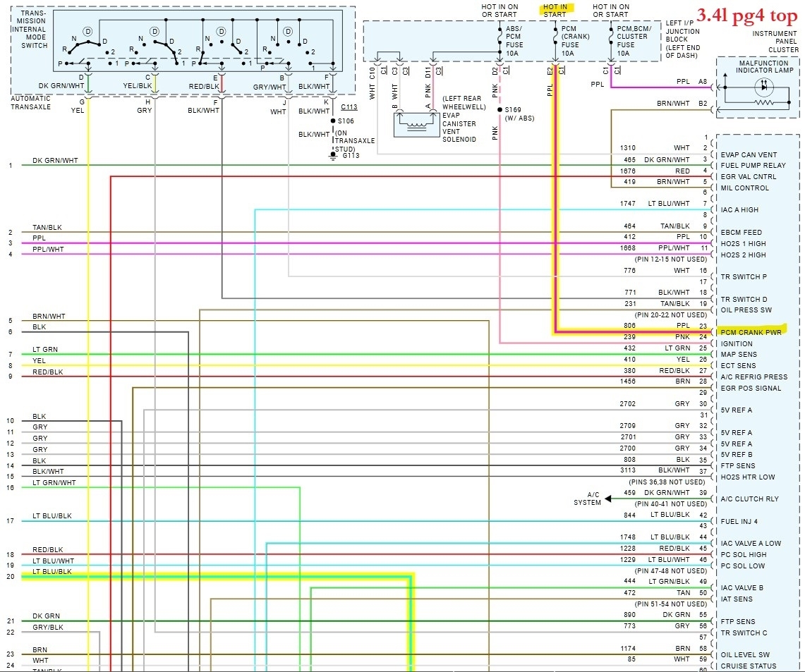Viewport: 805px width, 672px height.
Task: Select the 'PCM,BCM/CLUSTER FUSE 10A' label
Action: (634, 41)
